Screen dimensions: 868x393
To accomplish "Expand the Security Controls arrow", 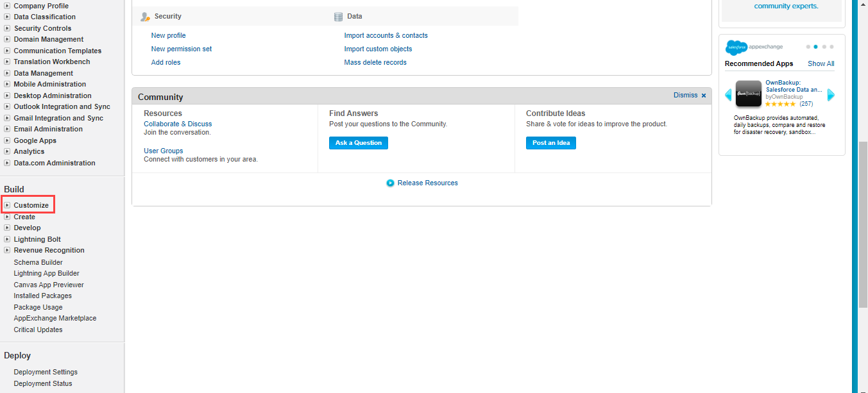I will point(7,28).
